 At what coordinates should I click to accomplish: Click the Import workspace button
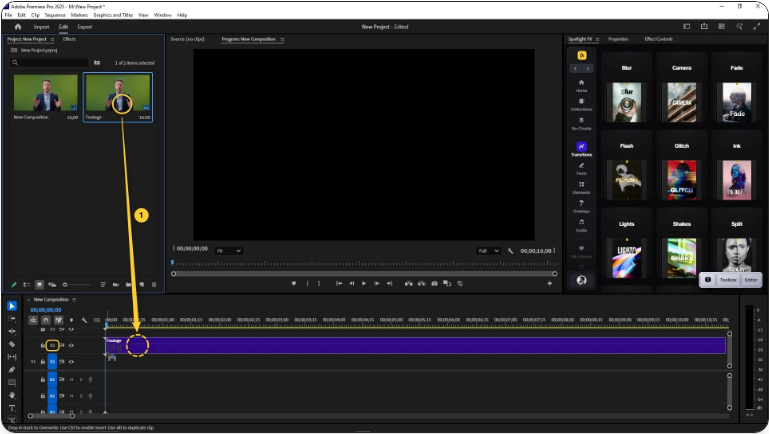42,26
